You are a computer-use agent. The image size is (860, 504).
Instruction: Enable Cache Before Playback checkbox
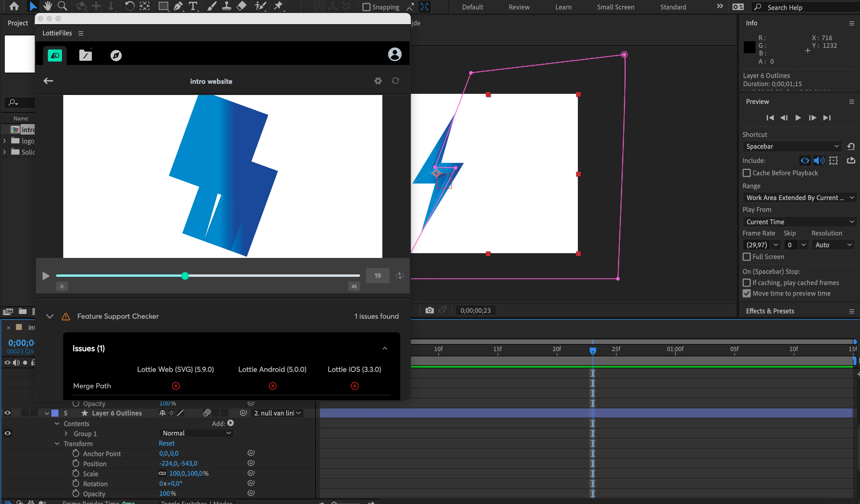747,173
